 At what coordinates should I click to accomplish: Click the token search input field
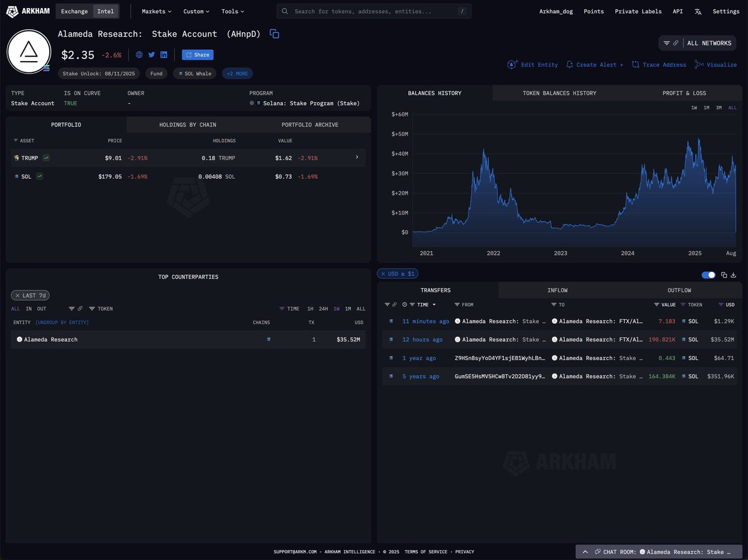[373, 11]
